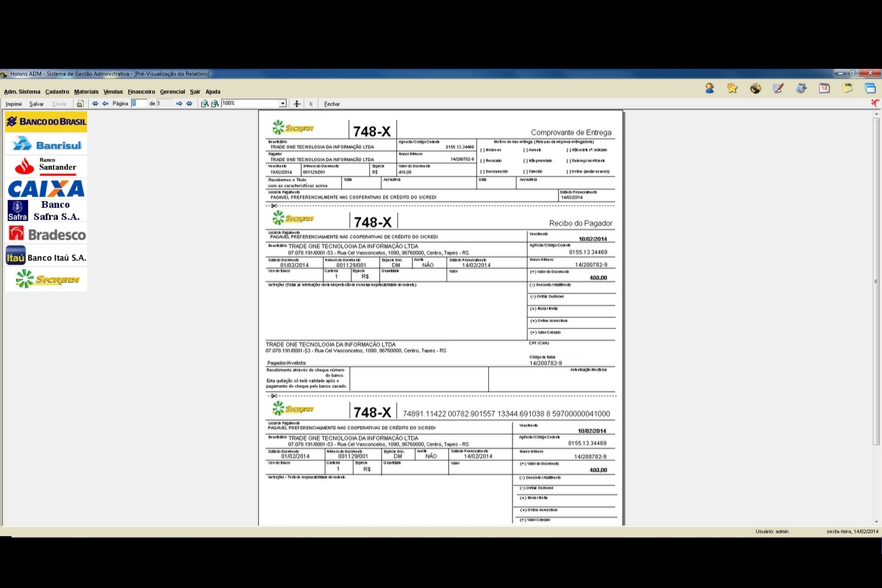The height and width of the screenshot is (588, 882).
Task: Open Financeiro menu
Action: point(142,92)
